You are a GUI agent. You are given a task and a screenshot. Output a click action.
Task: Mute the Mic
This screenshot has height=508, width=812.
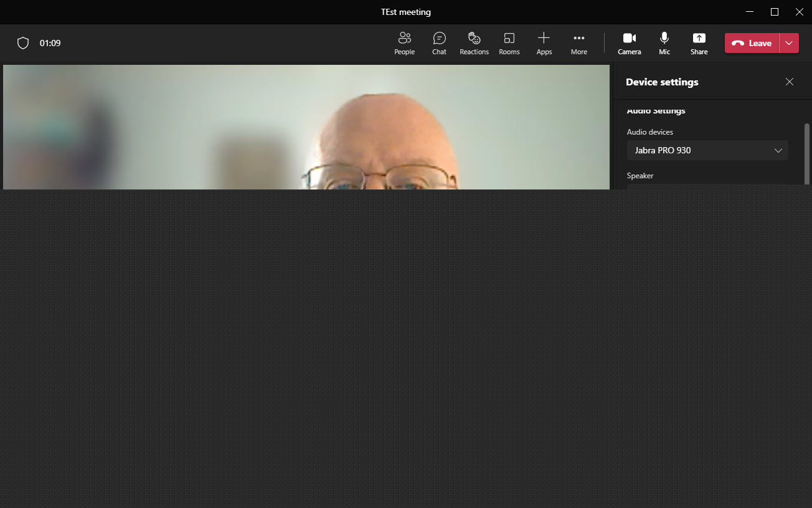[664, 43]
